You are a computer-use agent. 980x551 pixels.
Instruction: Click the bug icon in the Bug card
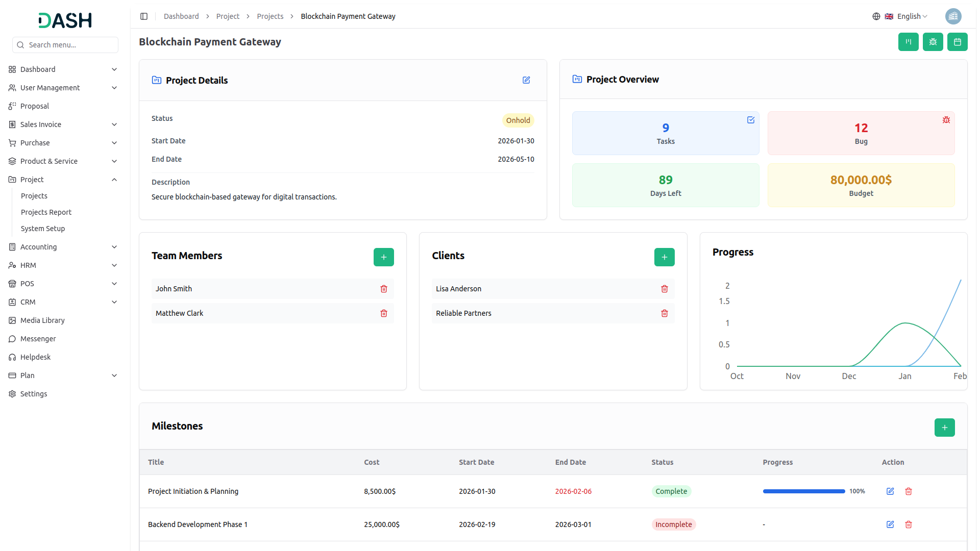[946, 120]
